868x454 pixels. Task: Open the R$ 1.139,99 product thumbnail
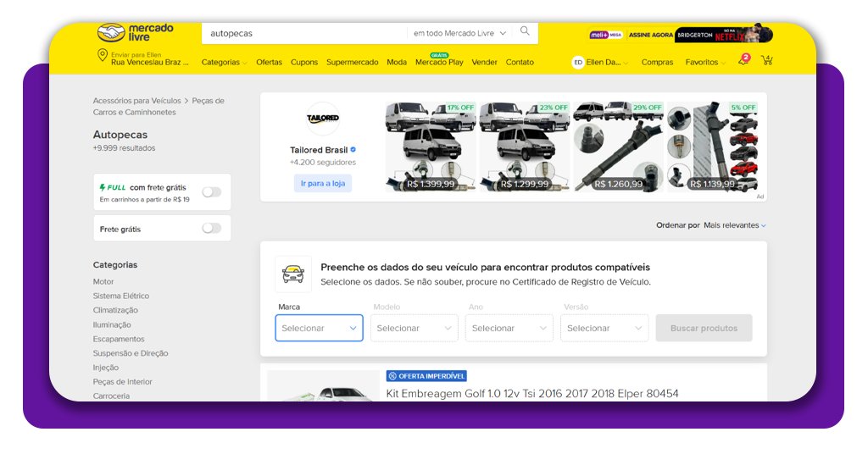[x=712, y=147]
